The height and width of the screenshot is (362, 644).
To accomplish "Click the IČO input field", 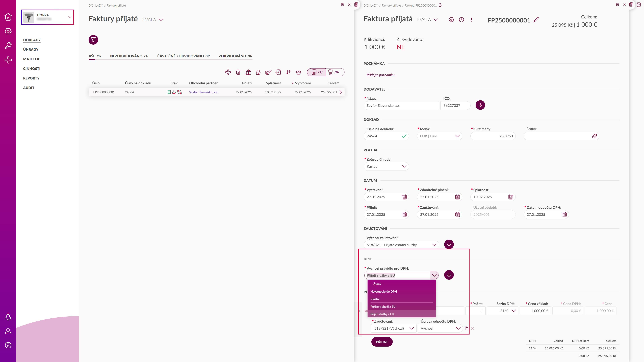I will coord(455,106).
